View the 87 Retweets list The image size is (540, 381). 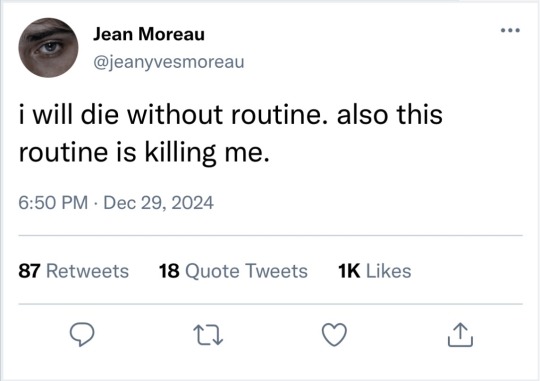74,271
